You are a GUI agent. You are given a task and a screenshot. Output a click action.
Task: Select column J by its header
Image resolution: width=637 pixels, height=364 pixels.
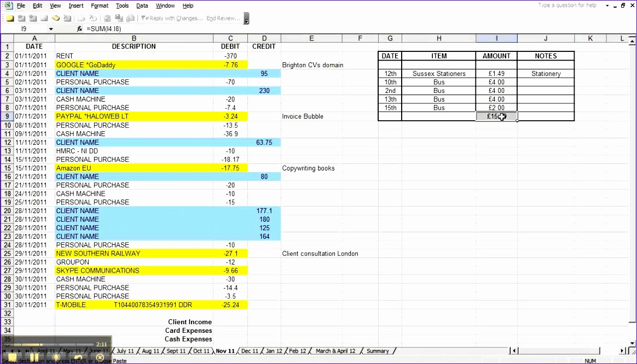546,38
